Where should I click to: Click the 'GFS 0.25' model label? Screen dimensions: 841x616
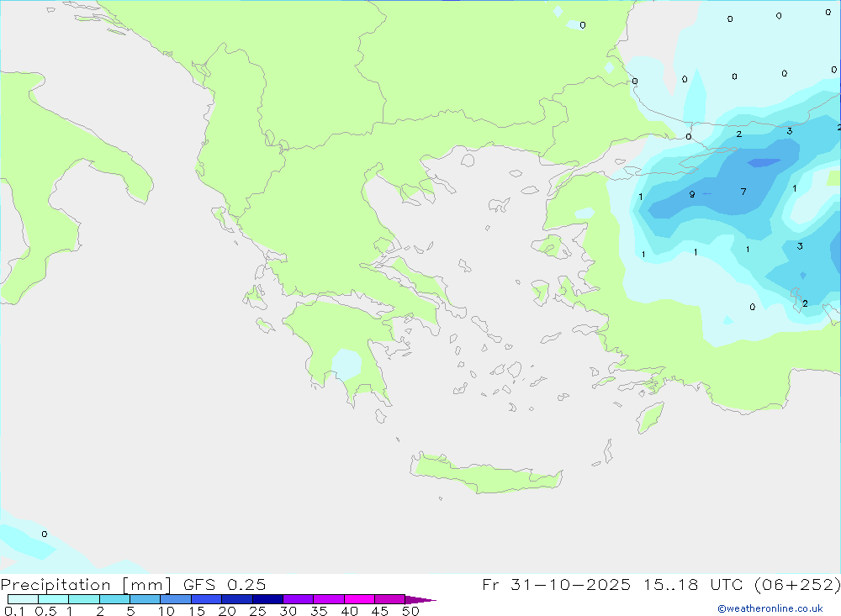[225, 584]
